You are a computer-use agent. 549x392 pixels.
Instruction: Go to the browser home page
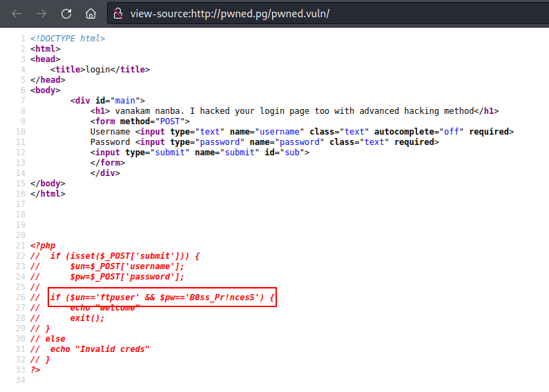coord(90,13)
